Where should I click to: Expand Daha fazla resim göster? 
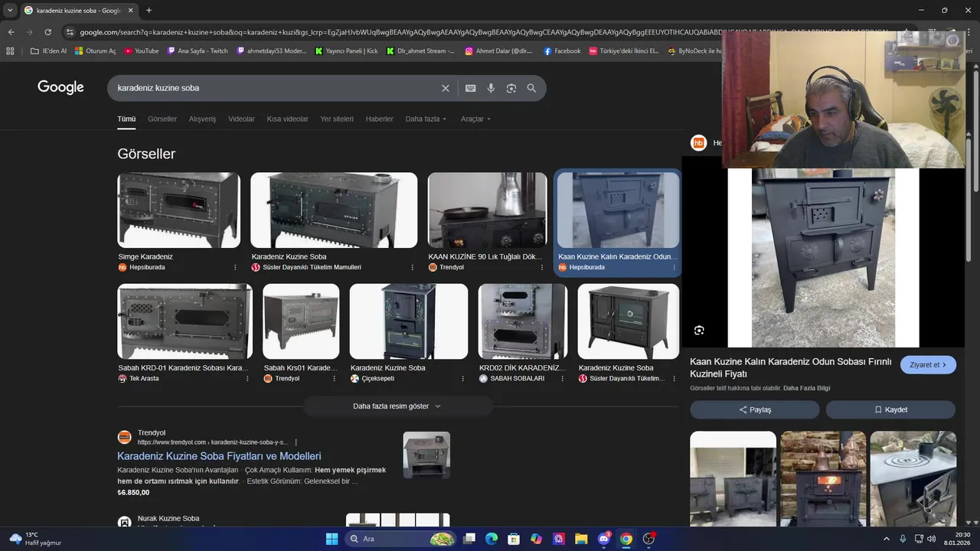(397, 406)
